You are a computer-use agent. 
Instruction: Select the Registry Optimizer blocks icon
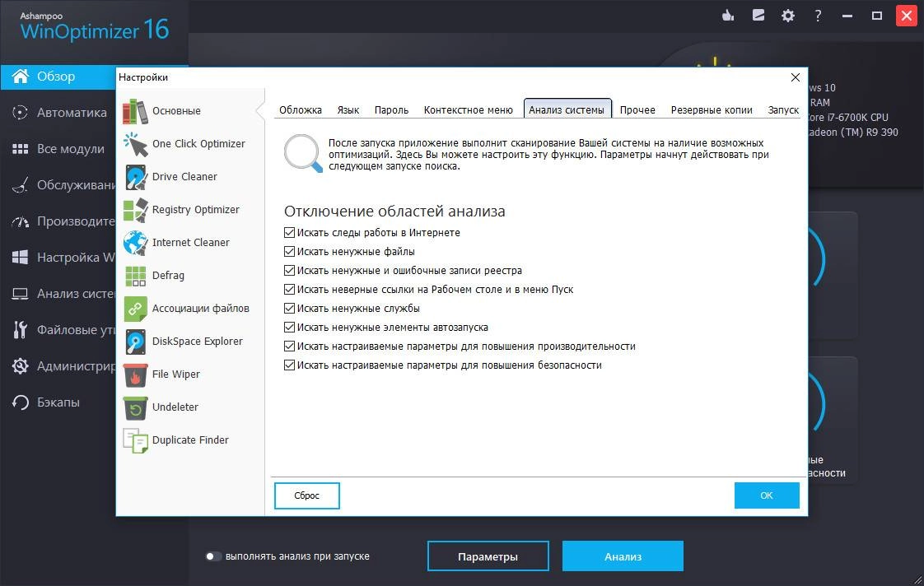(x=136, y=210)
